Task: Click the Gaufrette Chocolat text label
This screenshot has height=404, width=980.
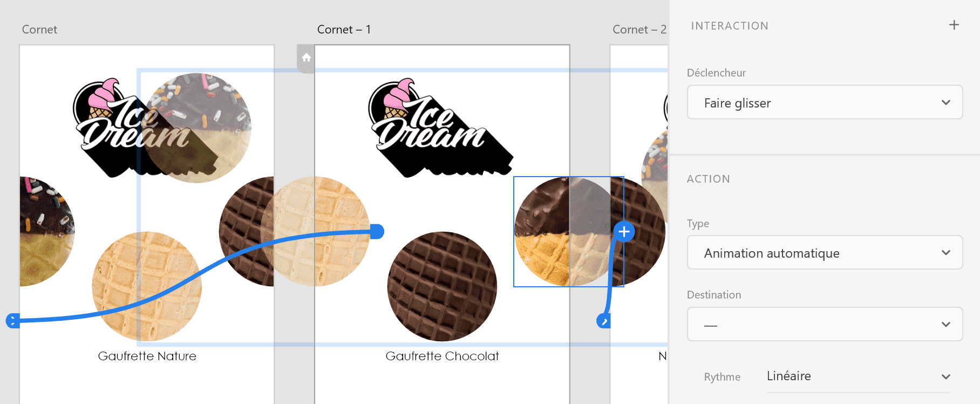Action: point(442,356)
